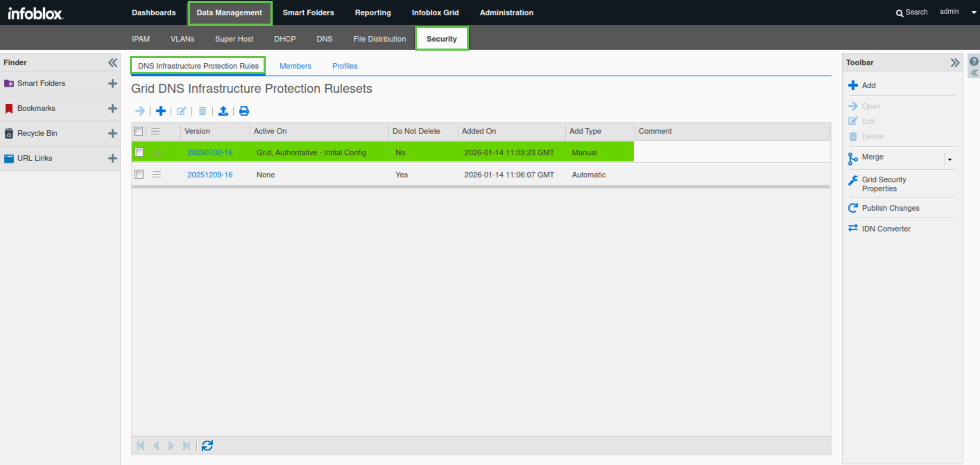Open the Data Management tab
Viewport: 980px width, 465px height.
click(229, 12)
